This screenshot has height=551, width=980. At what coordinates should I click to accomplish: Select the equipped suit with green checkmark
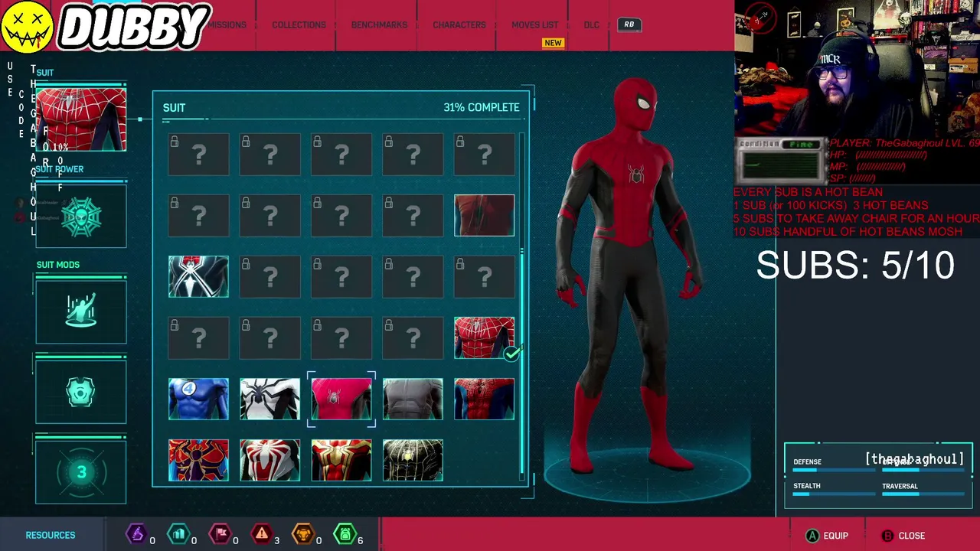484,337
